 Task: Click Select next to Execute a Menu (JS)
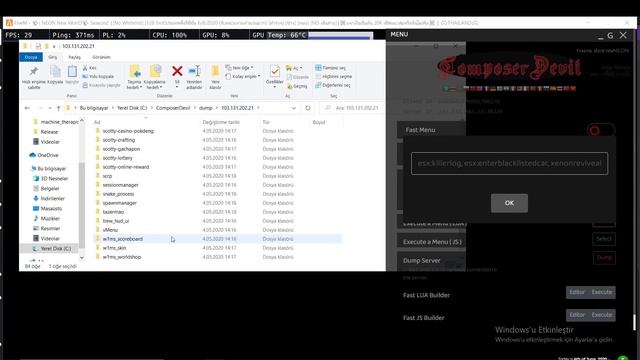(604, 239)
